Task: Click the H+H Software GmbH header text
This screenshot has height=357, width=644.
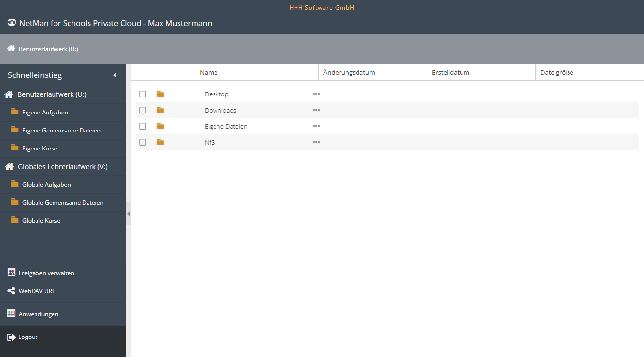Action: pyautogui.click(x=322, y=8)
